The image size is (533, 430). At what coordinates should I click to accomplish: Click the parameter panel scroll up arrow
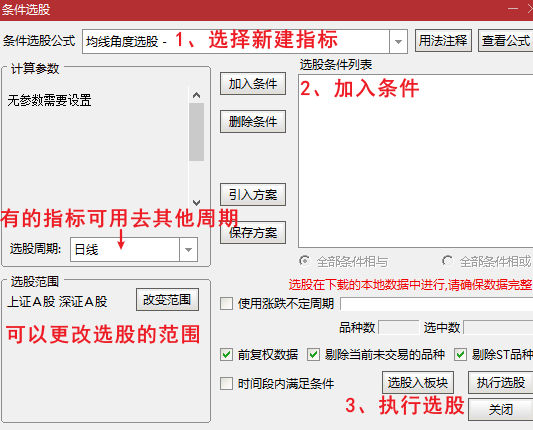point(196,95)
